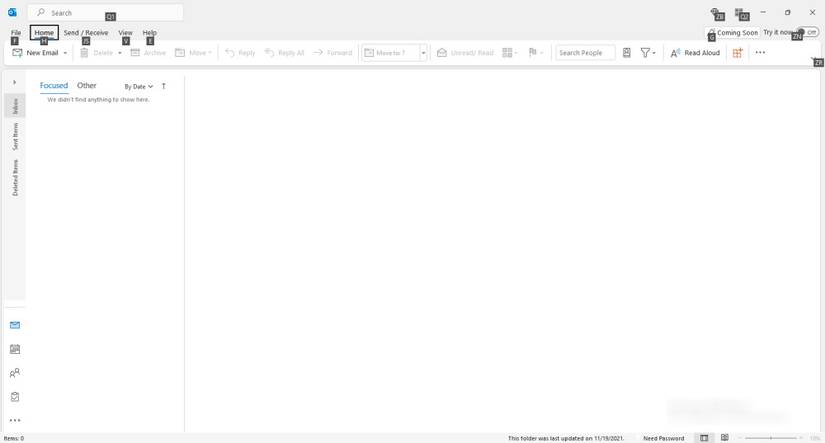Expand the New Email dropdown arrow
825x443 pixels.
point(65,53)
